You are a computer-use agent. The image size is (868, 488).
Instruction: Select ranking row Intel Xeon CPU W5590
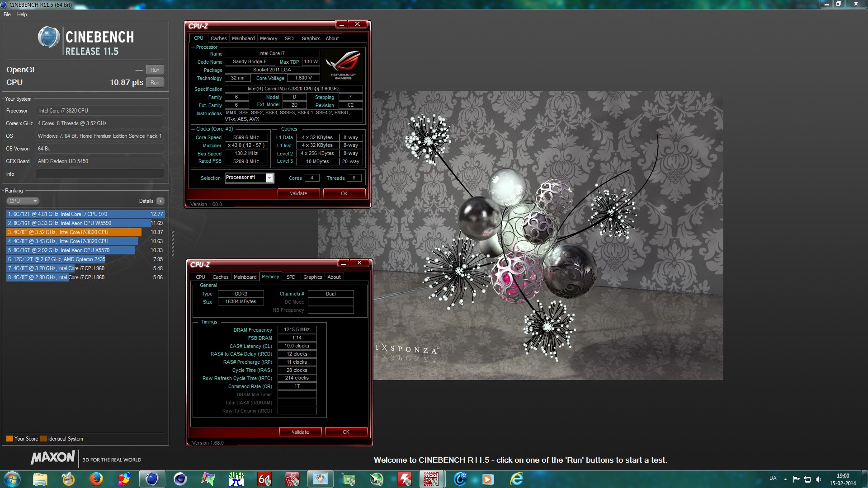pos(85,223)
